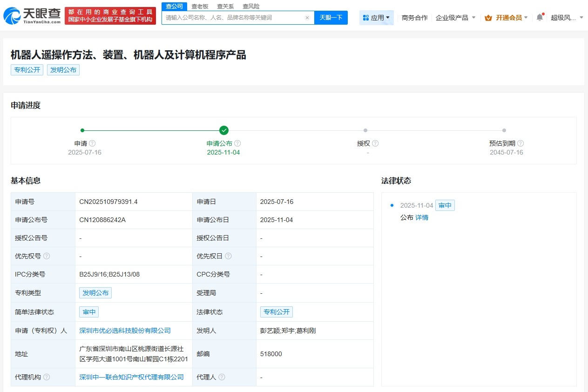Viewport: 588px width, 392px height.
Task: Open the 查风险 menu item
Action: (251, 6)
